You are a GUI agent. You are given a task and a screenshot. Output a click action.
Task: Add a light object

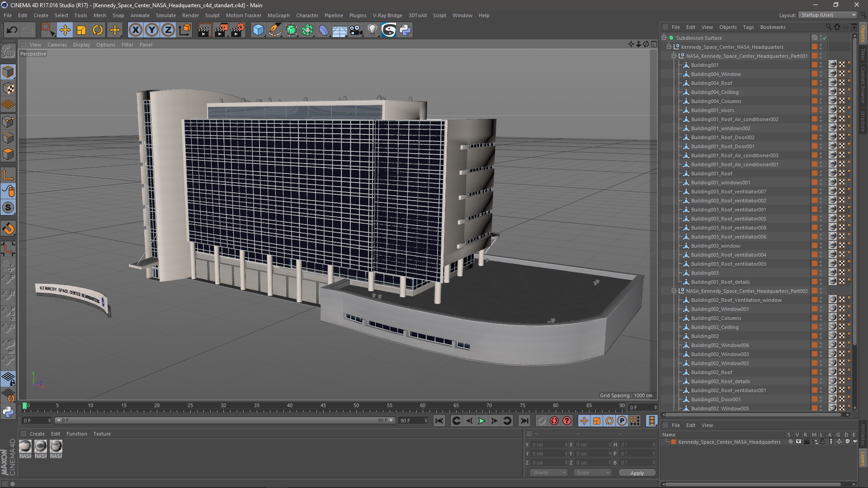point(372,30)
